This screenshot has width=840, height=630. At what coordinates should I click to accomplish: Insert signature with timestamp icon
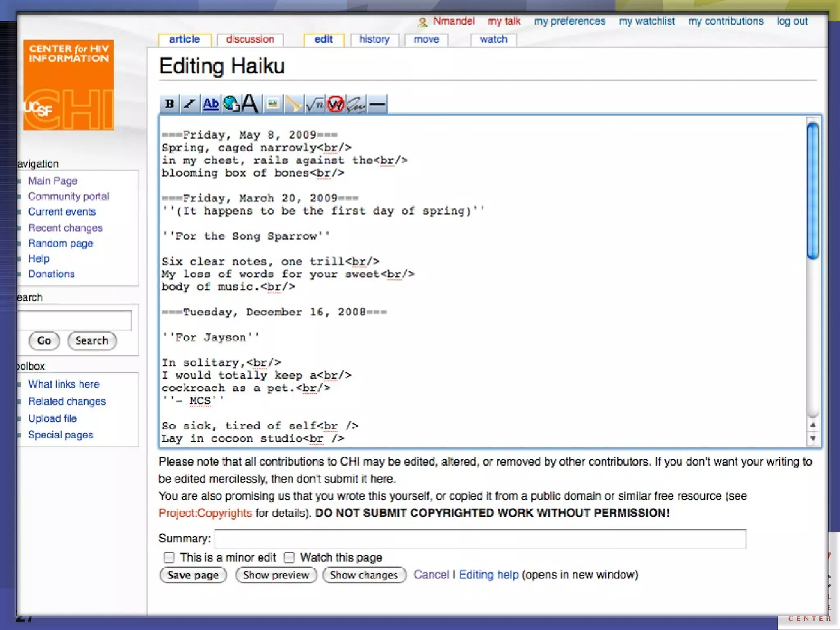(x=356, y=104)
